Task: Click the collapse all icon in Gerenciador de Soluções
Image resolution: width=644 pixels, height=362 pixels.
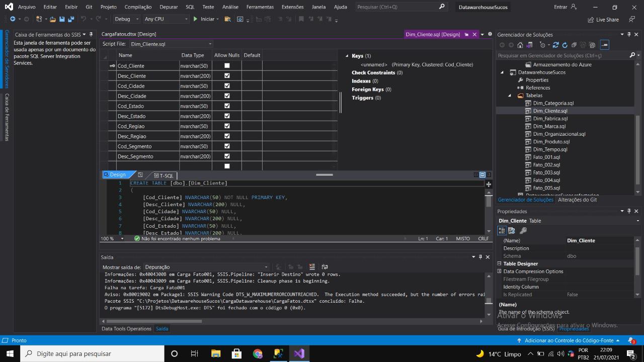Action: click(x=575, y=45)
